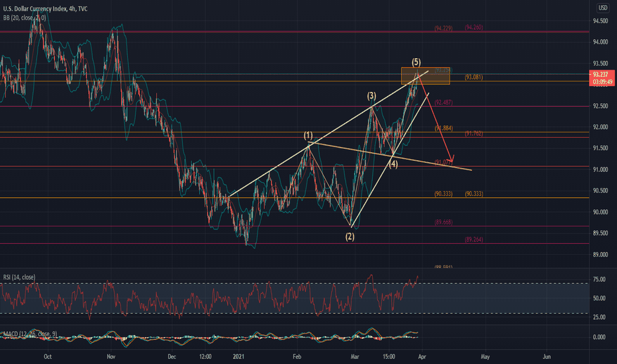This screenshot has width=617, height=364.
Task: Click 89.000 on the price axis
Action: (600, 255)
